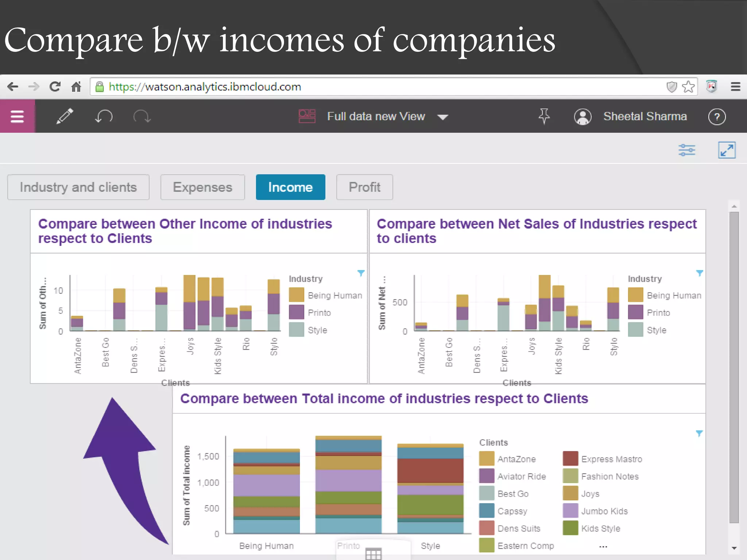This screenshot has height=560, width=747.
Task: Open the magenta Watson main menu
Action: click(17, 116)
